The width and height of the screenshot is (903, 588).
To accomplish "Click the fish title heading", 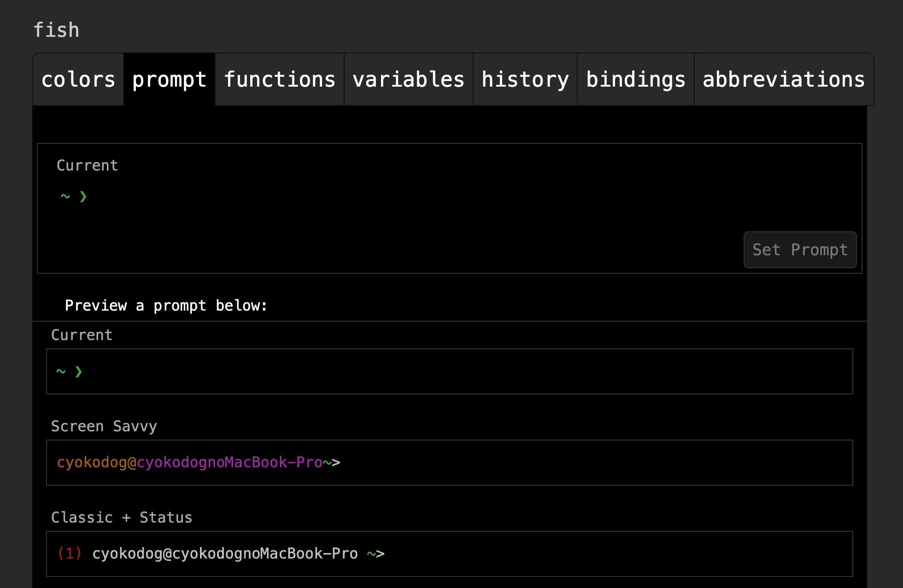I will coord(56,30).
